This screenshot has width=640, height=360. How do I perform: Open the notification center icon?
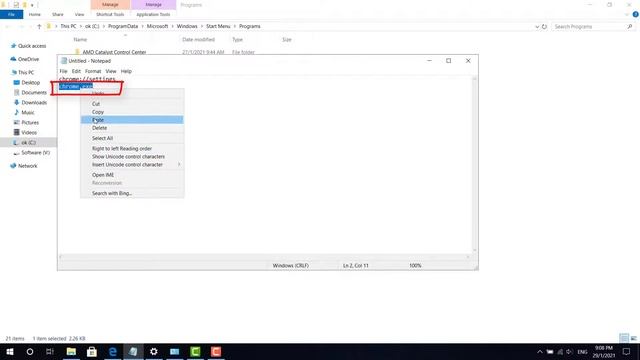pos(626,352)
